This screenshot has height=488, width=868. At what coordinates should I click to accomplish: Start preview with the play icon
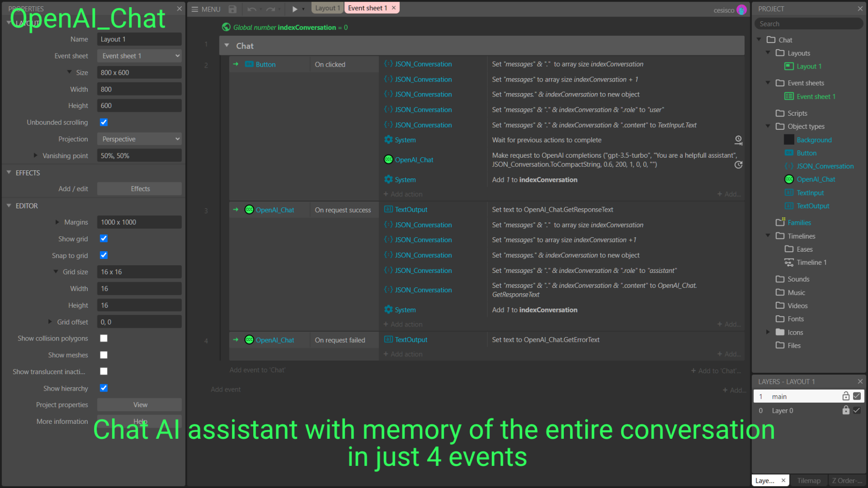pos(295,8)
